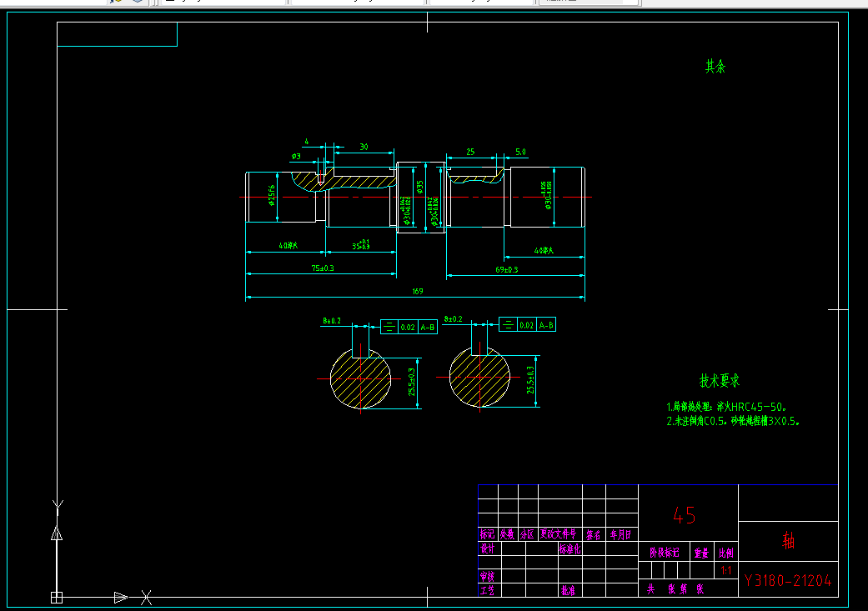Click the '比例' title block cell
The height and width of the screenshot is (611, 868).
pos(725,553)
